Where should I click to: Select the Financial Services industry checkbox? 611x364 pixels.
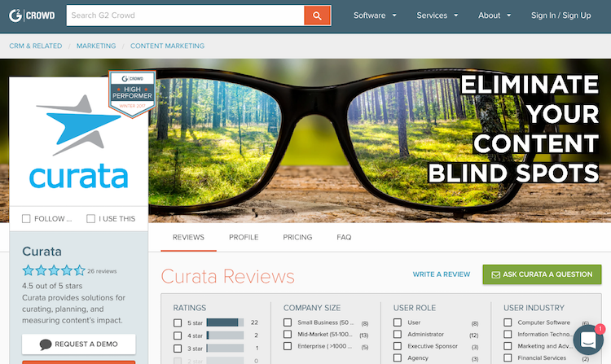point(508,357)
